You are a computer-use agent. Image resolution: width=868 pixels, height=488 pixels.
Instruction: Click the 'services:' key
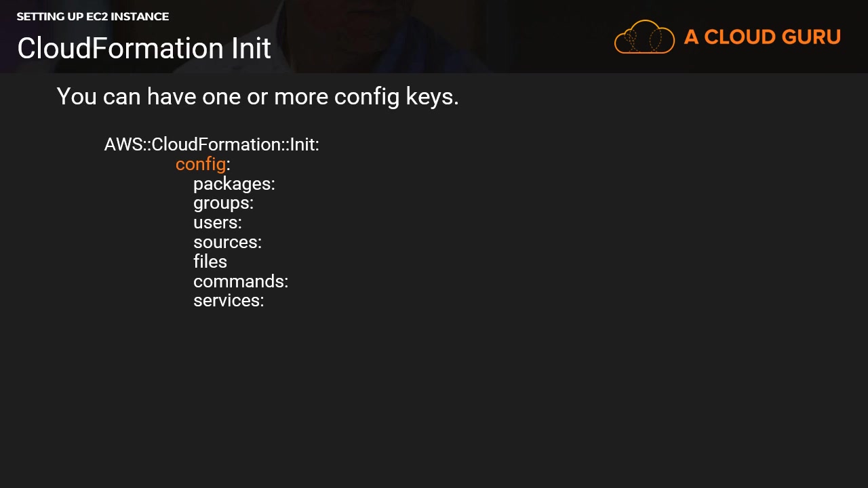pyautogui.click(x=229, y=300)
